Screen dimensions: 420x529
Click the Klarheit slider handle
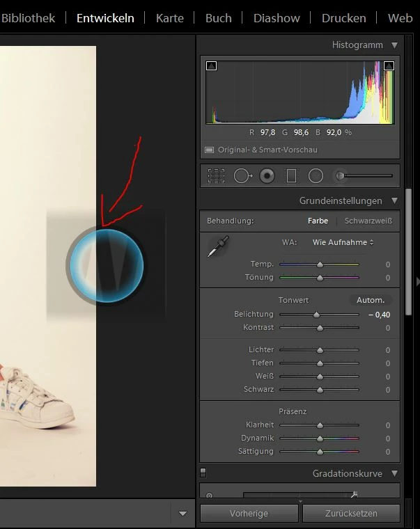click(x=320, y=425)
